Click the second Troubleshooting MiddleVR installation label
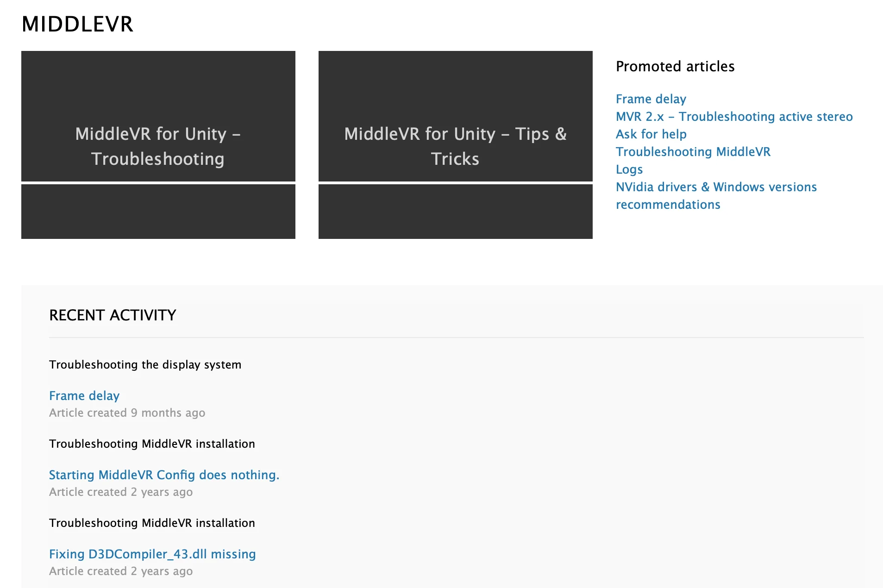The height and width of the screenshot is (588, 883). (x=152, y=523)
